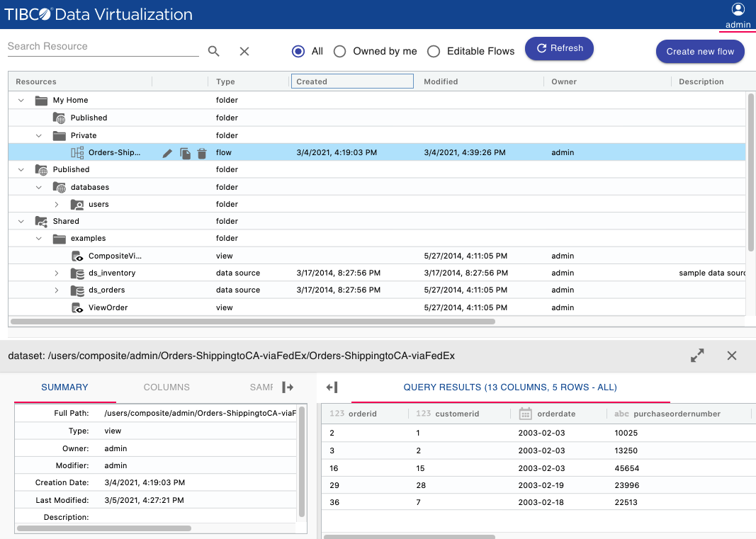Copy the Orders-Ship flow using duplicate icon
756x539 pixels.
pos(185,153)
